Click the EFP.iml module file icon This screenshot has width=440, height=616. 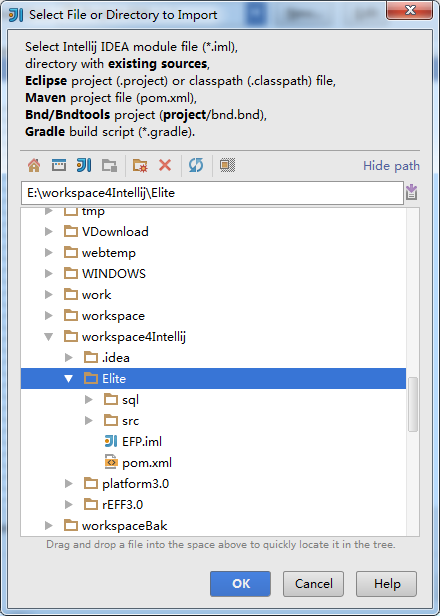click(x=111, y=441)
